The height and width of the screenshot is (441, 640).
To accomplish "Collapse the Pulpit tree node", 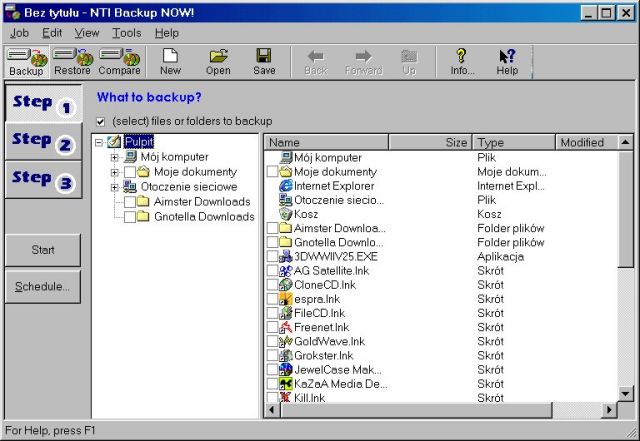I will 99,143.
